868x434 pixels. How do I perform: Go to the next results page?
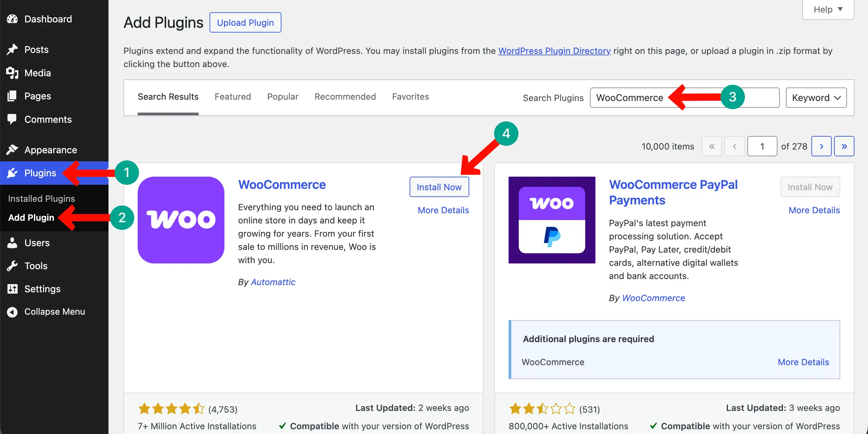click(821, 146)
